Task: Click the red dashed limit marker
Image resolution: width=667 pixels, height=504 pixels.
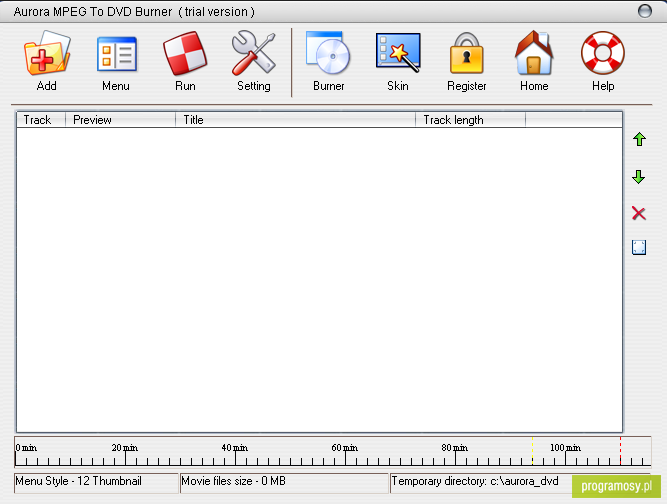Action: click(620, 451)
